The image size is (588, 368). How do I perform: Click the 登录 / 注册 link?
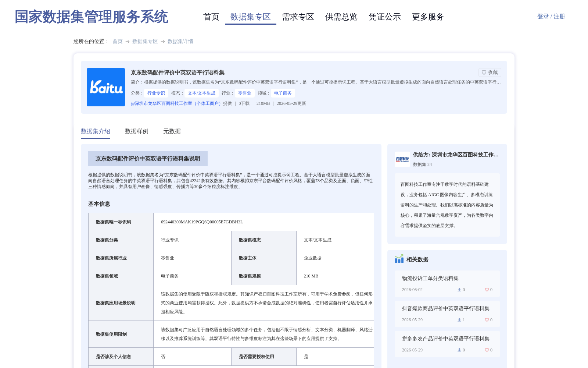pos(551,17)
